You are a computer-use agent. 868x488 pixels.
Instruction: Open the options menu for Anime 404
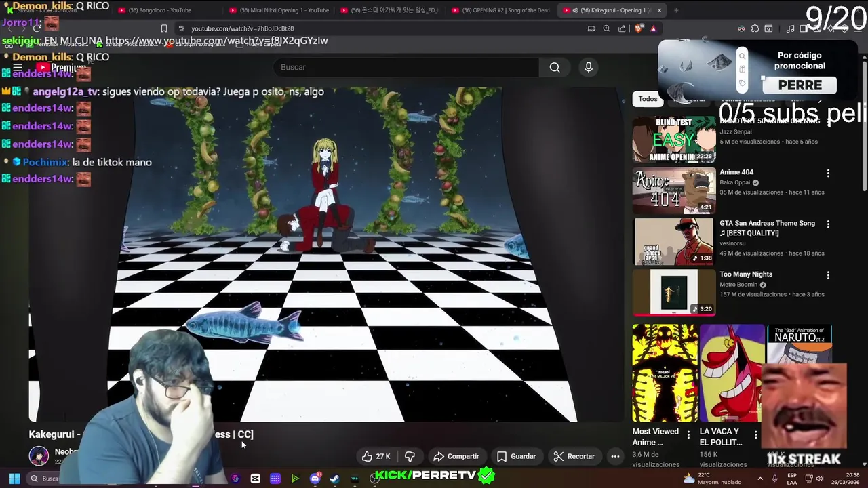[x=828, y=173]
